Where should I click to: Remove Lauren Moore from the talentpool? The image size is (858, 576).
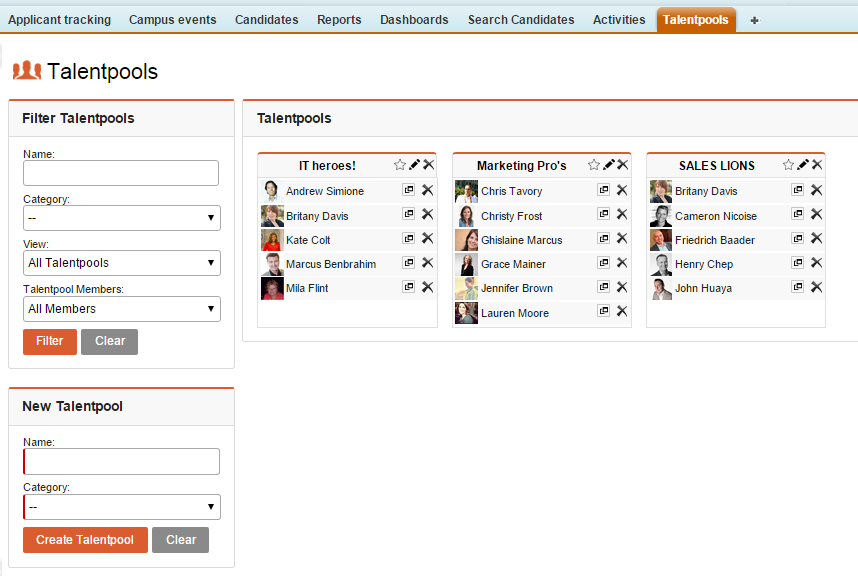pyautogui.click(x=622, y=311)
